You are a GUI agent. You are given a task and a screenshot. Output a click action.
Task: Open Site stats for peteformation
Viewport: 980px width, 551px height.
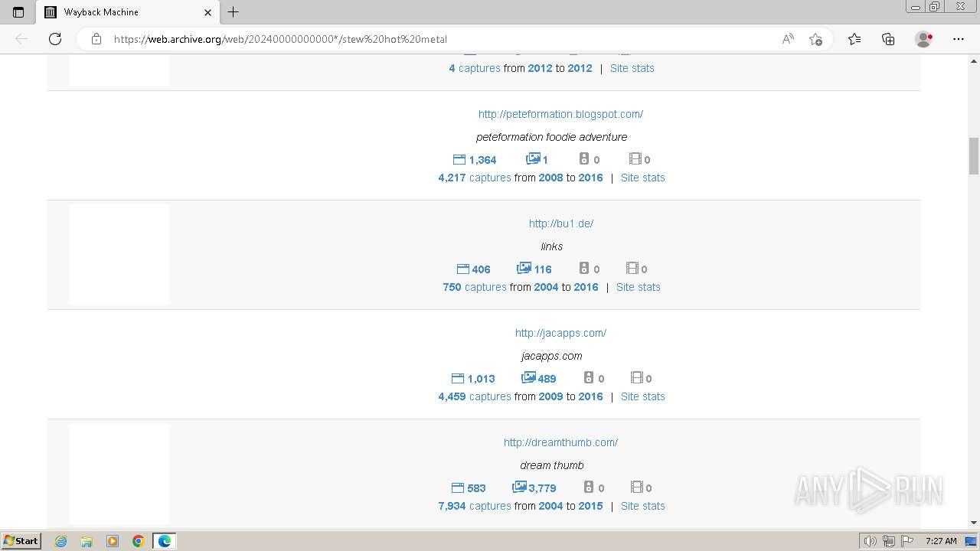(x=643, y=178)
